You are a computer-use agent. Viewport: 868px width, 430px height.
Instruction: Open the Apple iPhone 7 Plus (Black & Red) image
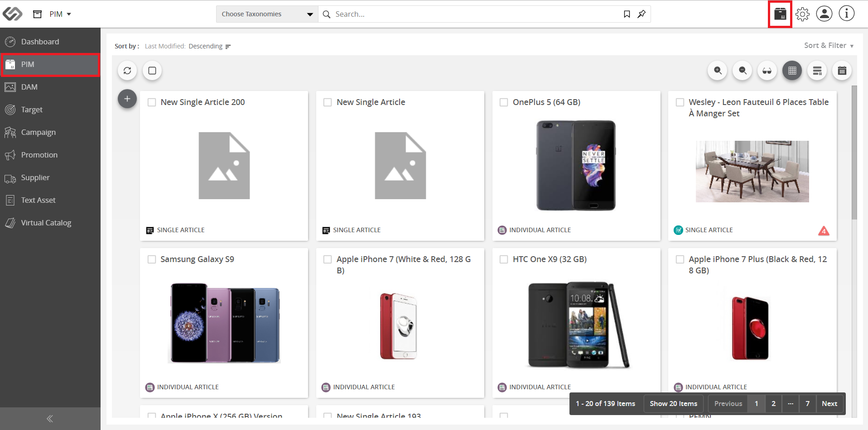[x=750, y=328]
